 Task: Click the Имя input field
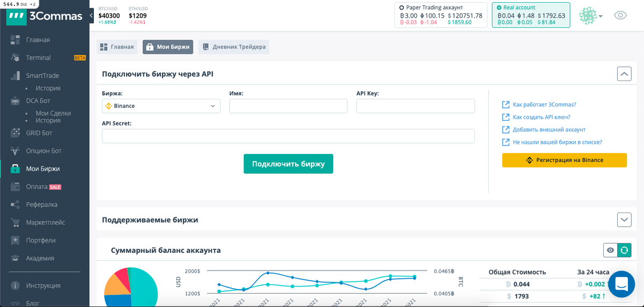tap(288, 106)
